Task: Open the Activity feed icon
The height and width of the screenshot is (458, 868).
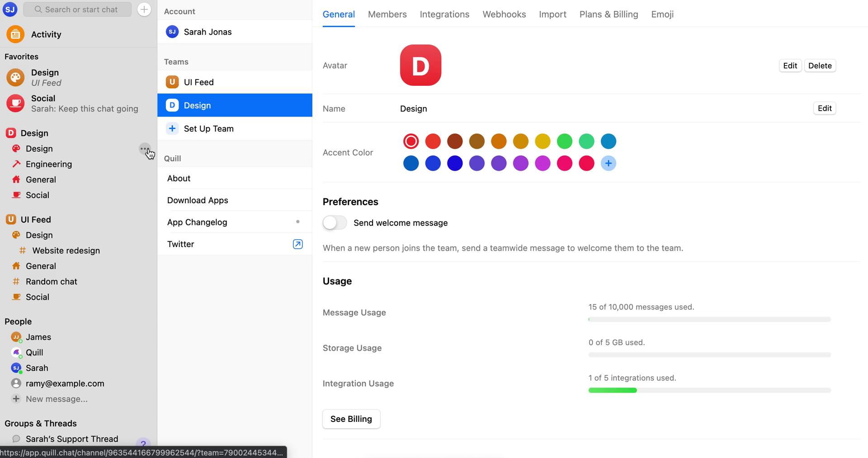Action: (15, 34)
